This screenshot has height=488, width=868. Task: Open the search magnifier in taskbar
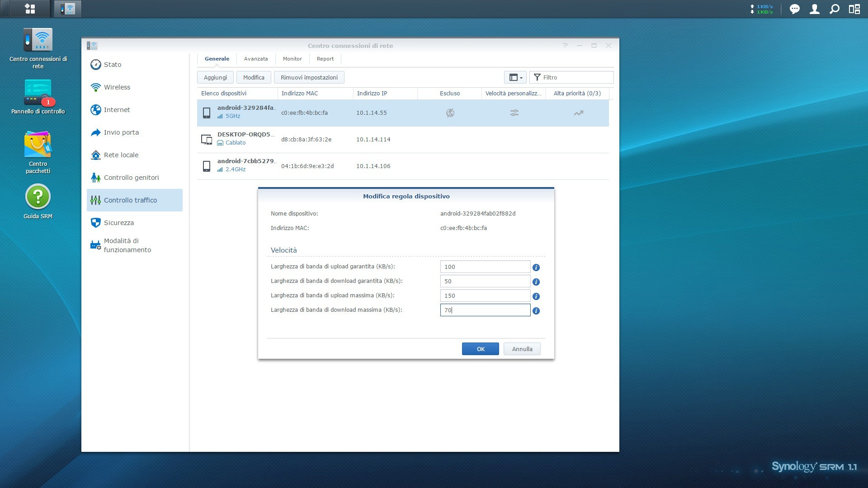coord(834,9)
